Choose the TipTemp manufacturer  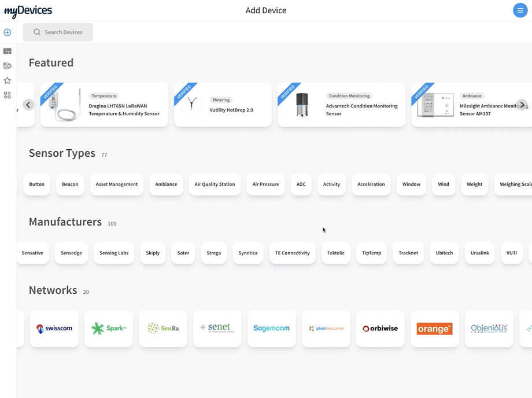point(371,253)
